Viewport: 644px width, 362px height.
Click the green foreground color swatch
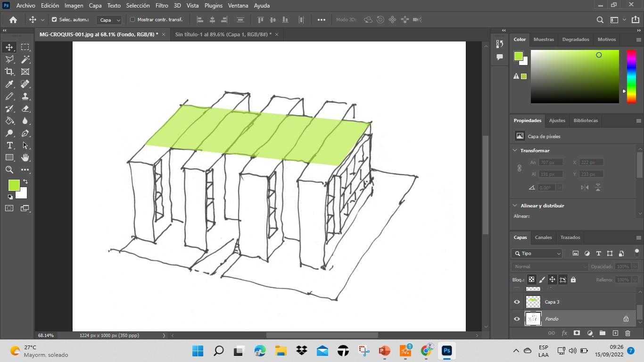[13, 185]
